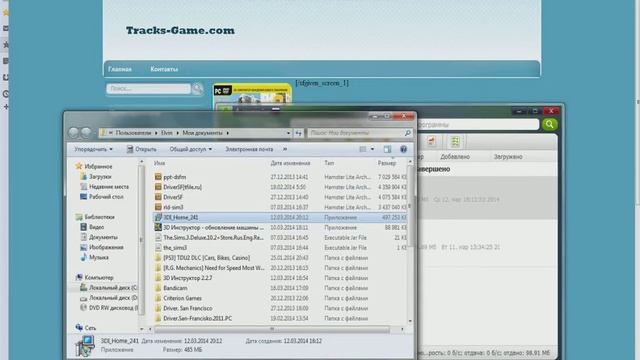Image resolution: width=640 pixels, height=360 pixels.
Task: Click the website search magnifier icon
Action: click(x=198, y=89)
